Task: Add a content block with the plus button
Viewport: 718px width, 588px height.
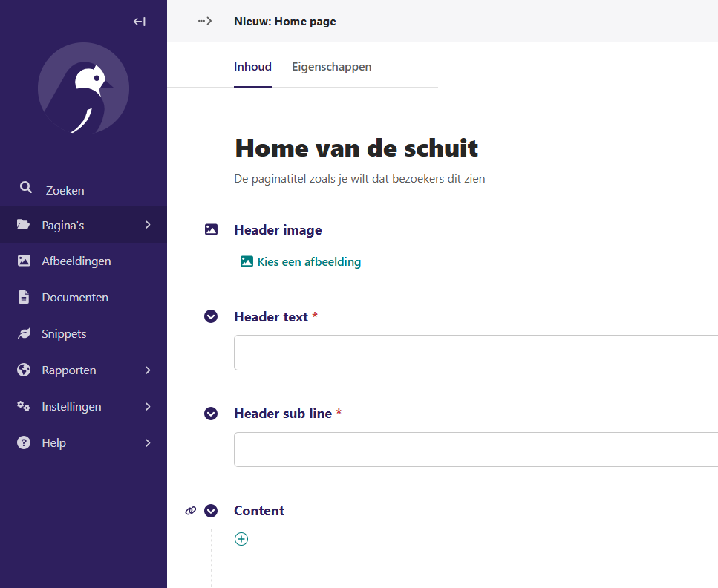Action: [x=241, y=539]
